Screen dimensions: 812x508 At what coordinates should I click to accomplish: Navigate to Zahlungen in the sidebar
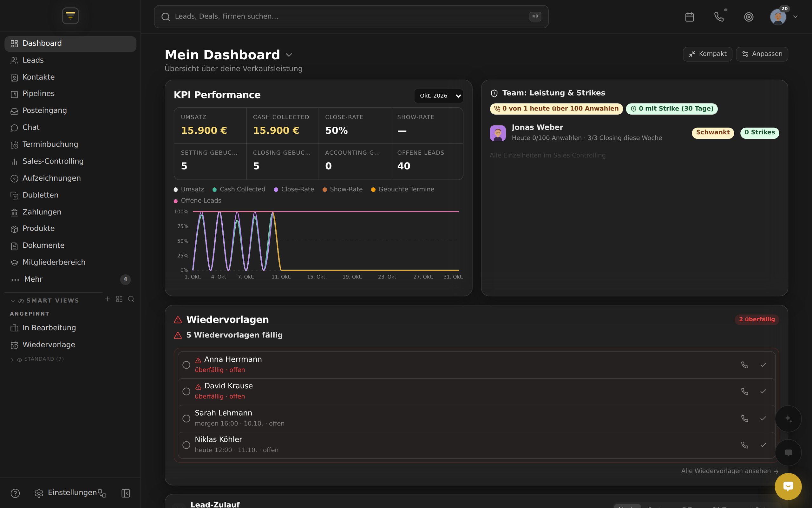[x=70, y=212]
